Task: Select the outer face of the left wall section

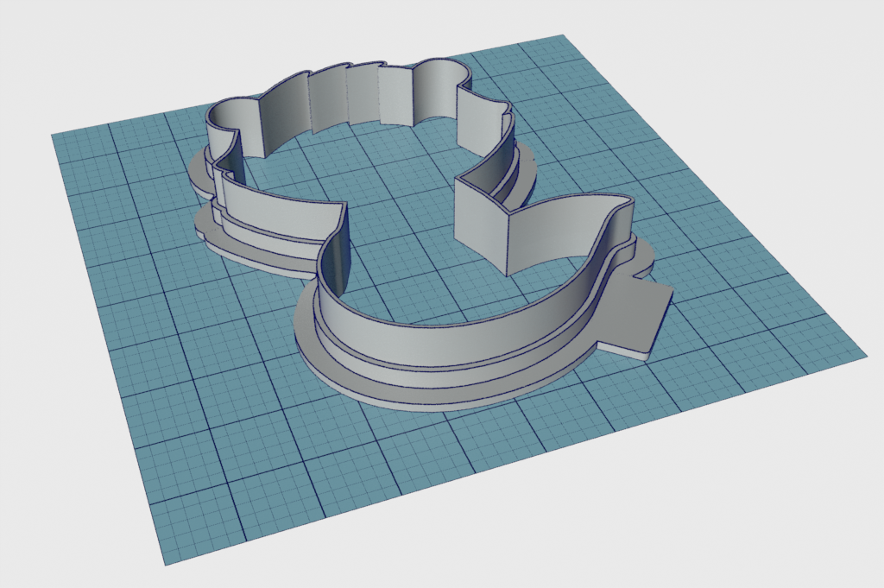Action: pos(276,216)
